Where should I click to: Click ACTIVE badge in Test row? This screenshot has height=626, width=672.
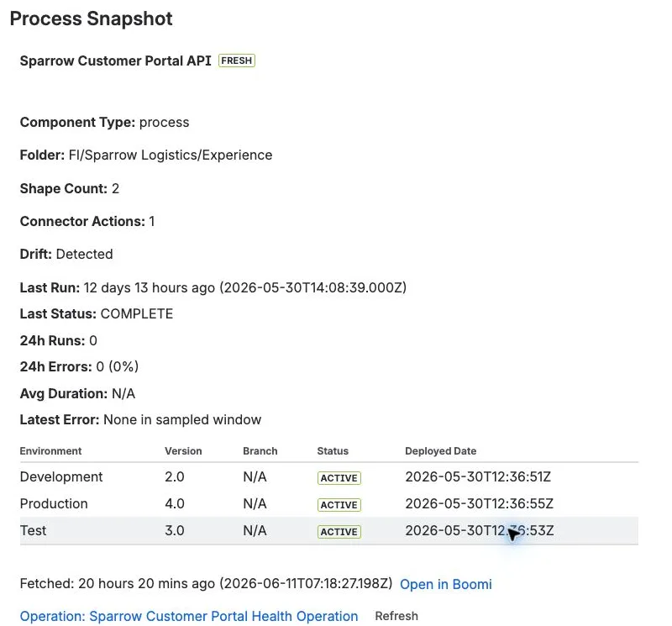(x=339, y=532)
